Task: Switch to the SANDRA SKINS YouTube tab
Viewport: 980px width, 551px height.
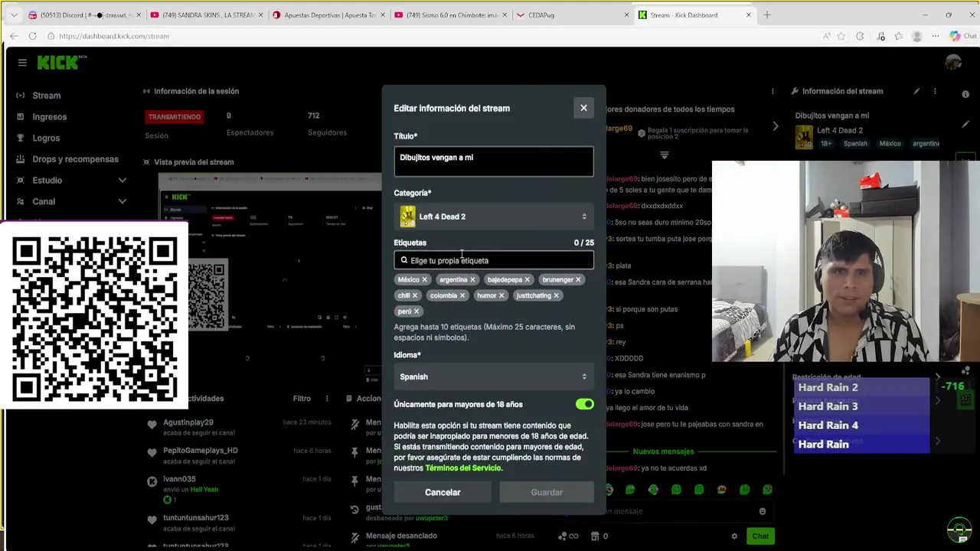Action: tap(205, 15)
